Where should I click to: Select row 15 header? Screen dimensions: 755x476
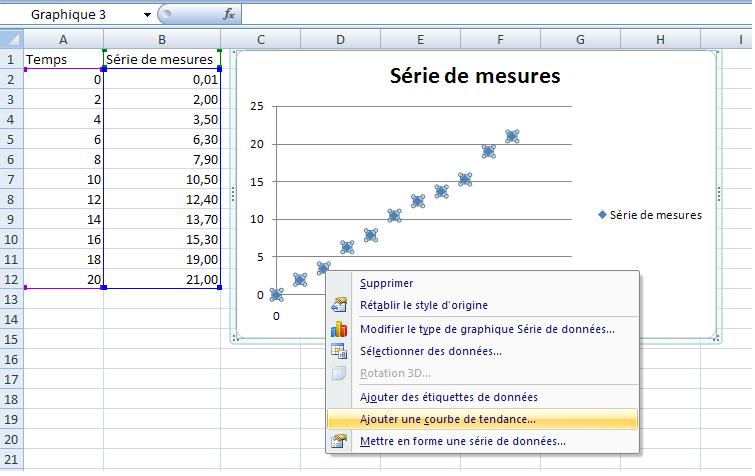point(11,340)
